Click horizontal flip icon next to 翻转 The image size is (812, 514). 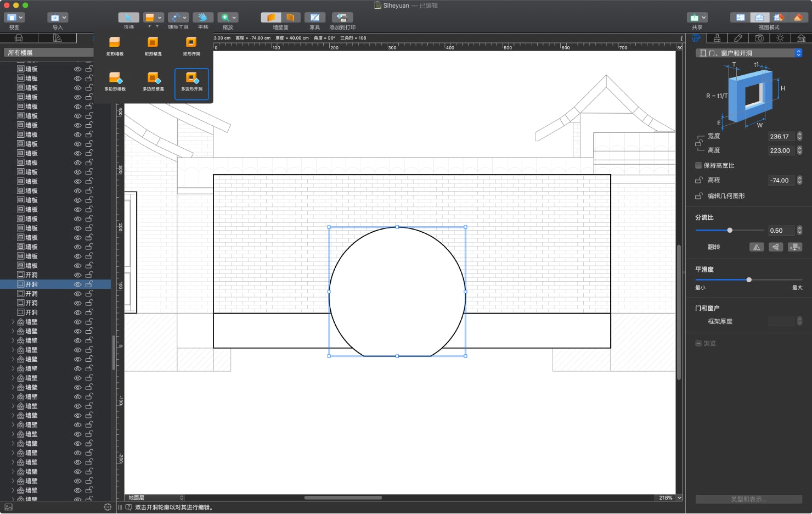pos(757,247)
